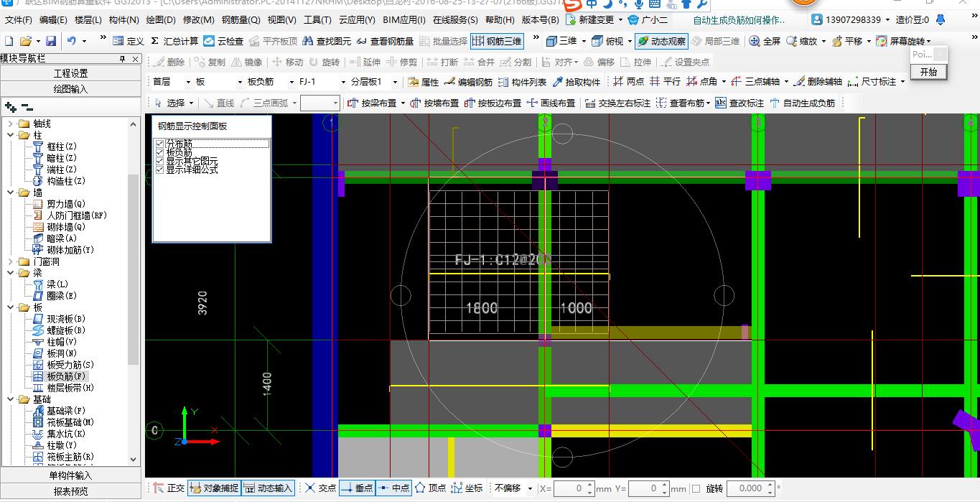This screenshot has height=502, width=980.
Task: Toggle 钢筋三维 rebar 3D view
Action: (x=497, y=41)
